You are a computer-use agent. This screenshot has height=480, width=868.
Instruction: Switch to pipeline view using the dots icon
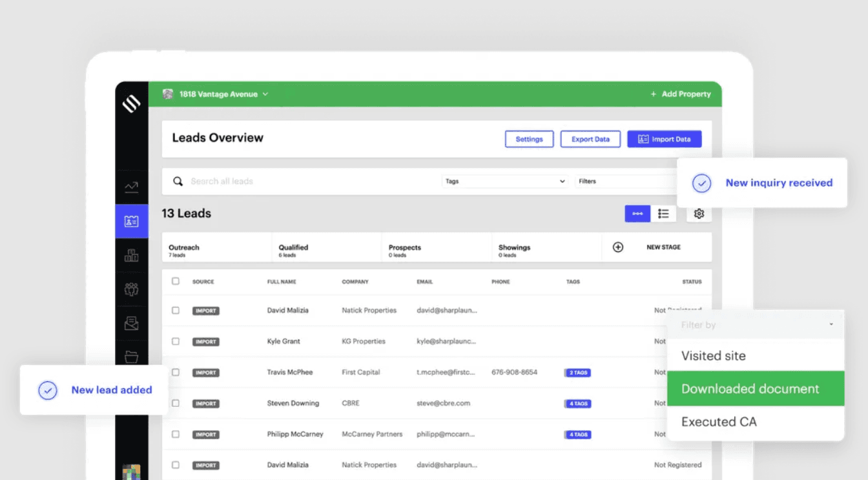(637, 213)
